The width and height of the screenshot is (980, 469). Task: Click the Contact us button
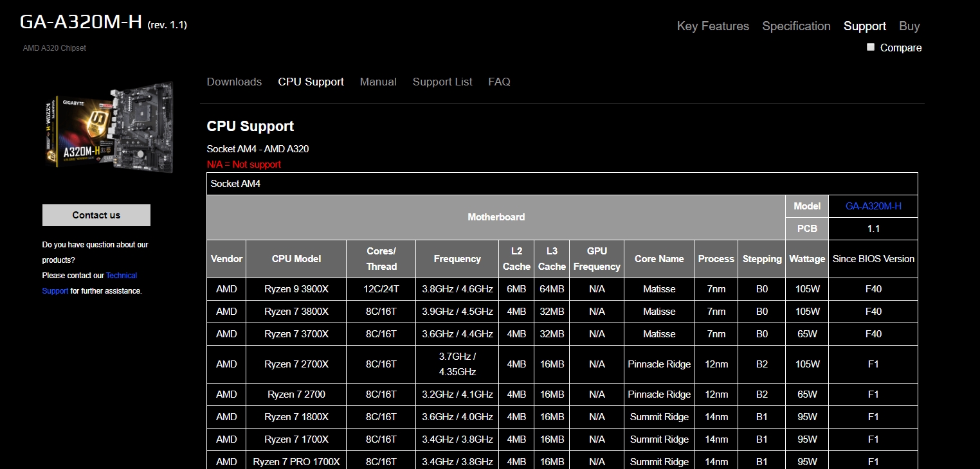point(96,215)
